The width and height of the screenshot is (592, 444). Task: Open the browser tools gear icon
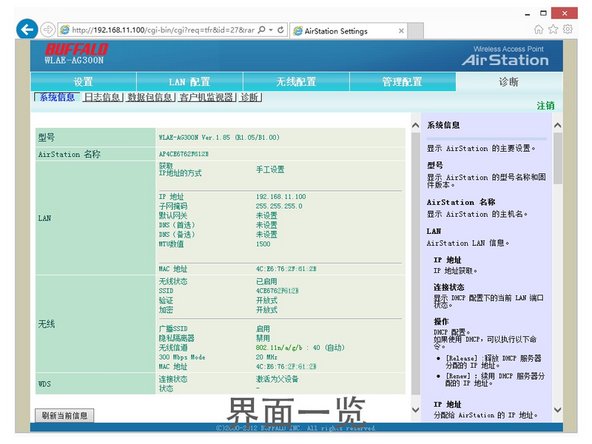pyautogui.click(x=567, y=29)
